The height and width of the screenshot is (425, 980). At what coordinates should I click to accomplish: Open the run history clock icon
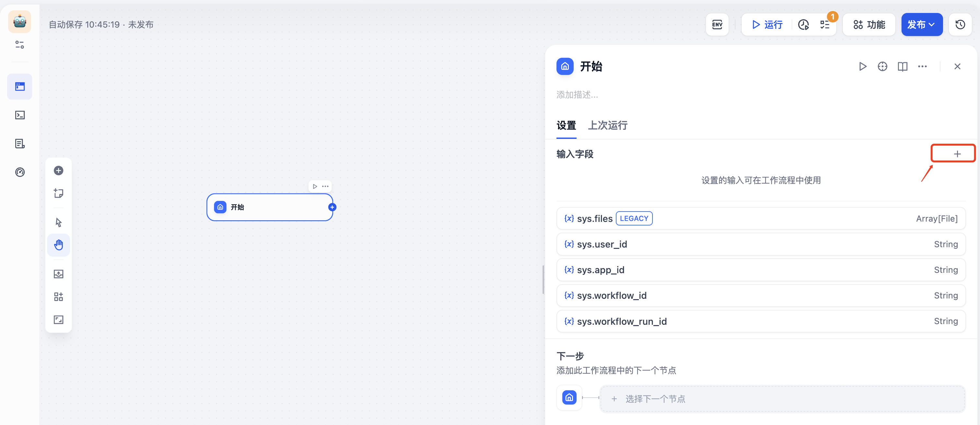803,25
